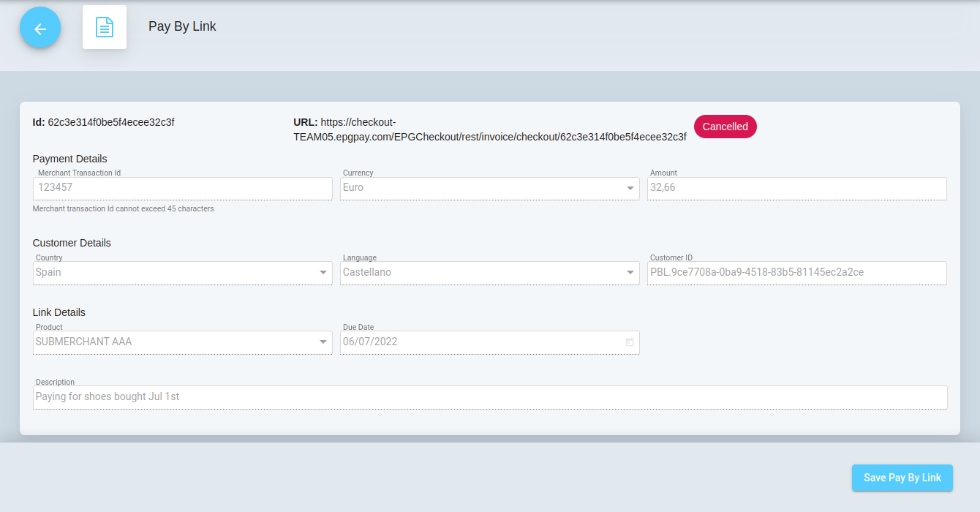Open the Country dropdown set to Spain
The height and width of the screenshot is (512, 980).
pos(323,273)
